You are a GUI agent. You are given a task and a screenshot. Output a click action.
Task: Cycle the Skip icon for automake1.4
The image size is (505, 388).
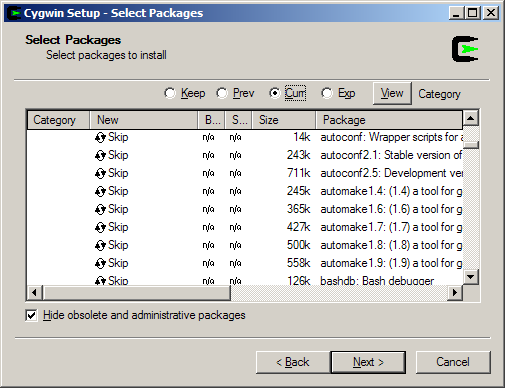[x=100, y=191]
